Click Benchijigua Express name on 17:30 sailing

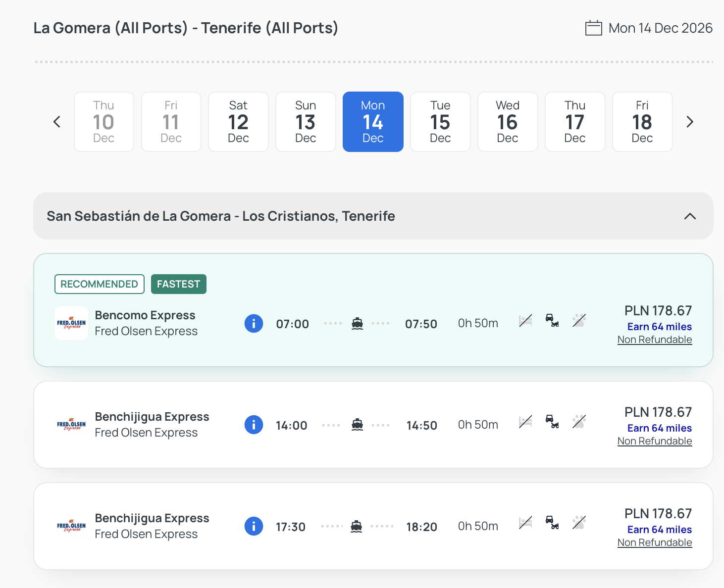[152, 518]
